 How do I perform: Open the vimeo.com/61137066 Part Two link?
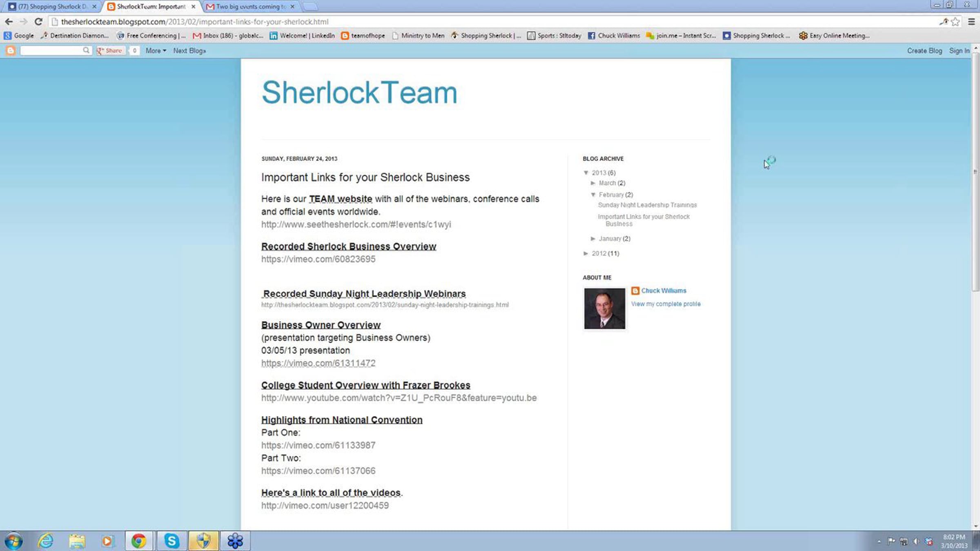pyautogui.click(x=318, y=471)
